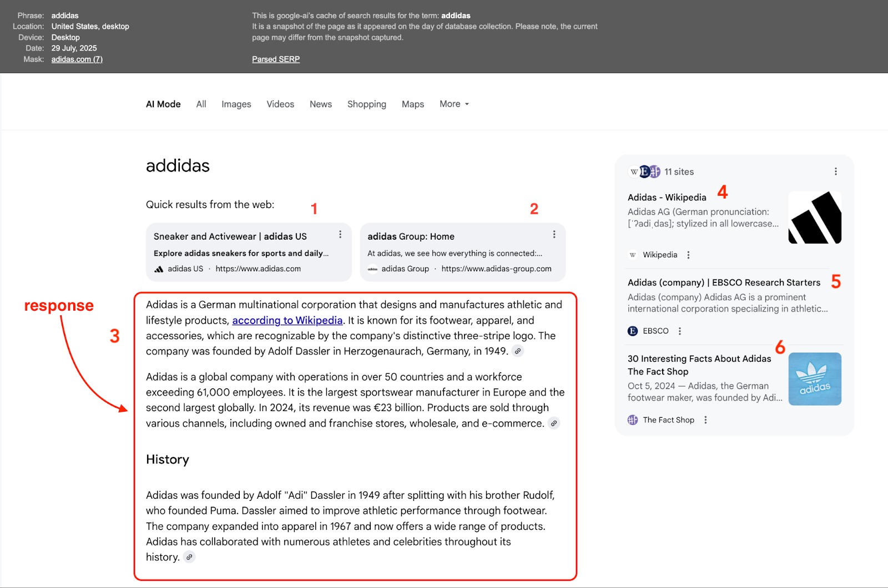Expand the More dropdown in search tabs
This screenshot has width=888, height=588.
click(454, 104)
